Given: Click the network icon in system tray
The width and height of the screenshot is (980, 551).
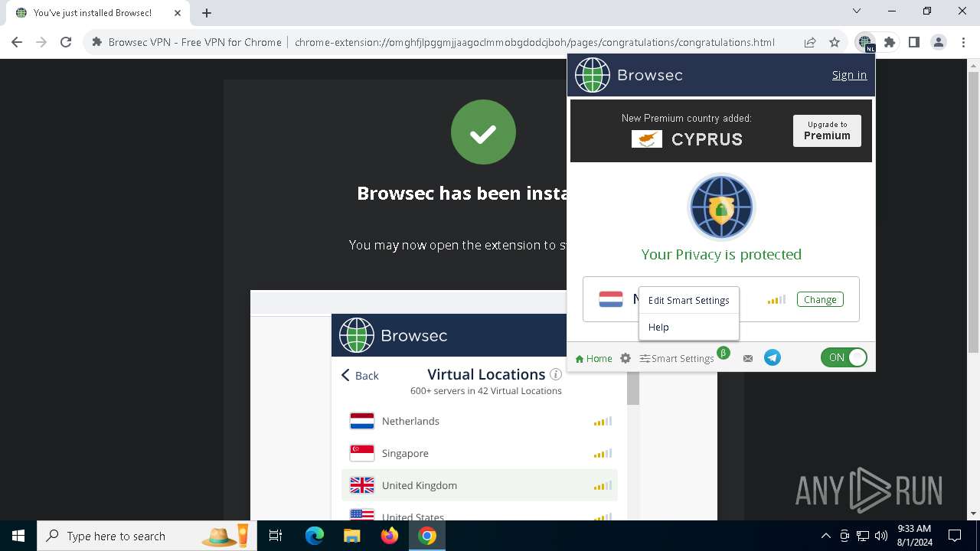Looking at the screenshot, I should point(863,536).
